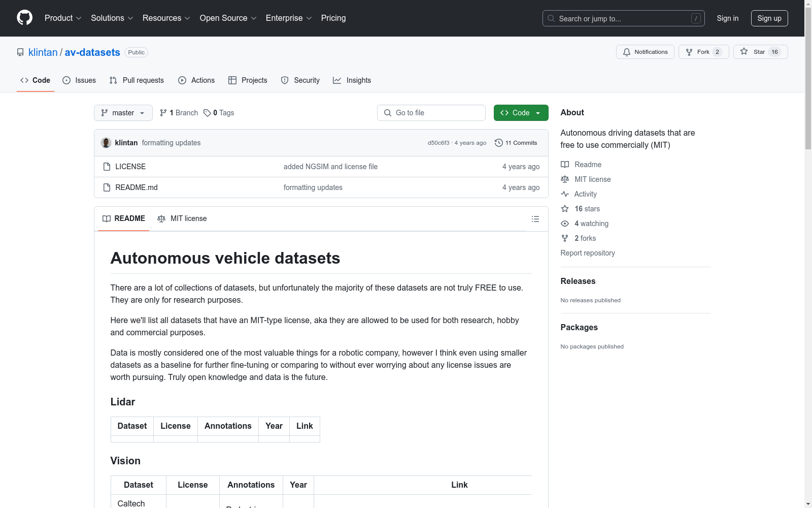The image size is (812, 508).
Task: Open the Releases heading link
Action: click(x=578, y=281)
